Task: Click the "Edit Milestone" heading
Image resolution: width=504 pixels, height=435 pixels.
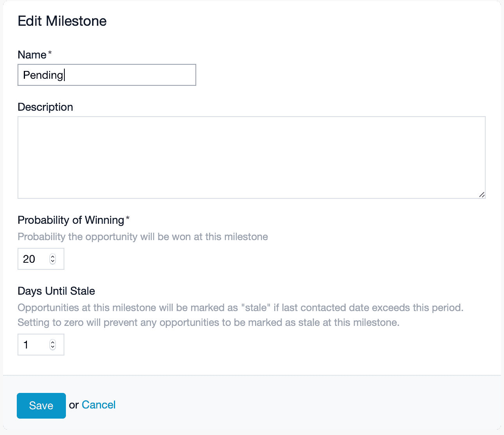Action: click(x=62, y=21)
